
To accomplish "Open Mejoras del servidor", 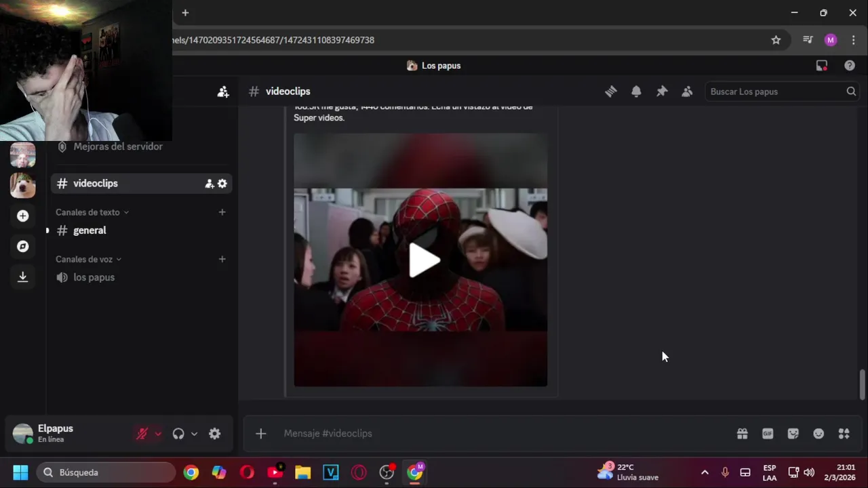I will pyautogui.click(x=118, y=146).
